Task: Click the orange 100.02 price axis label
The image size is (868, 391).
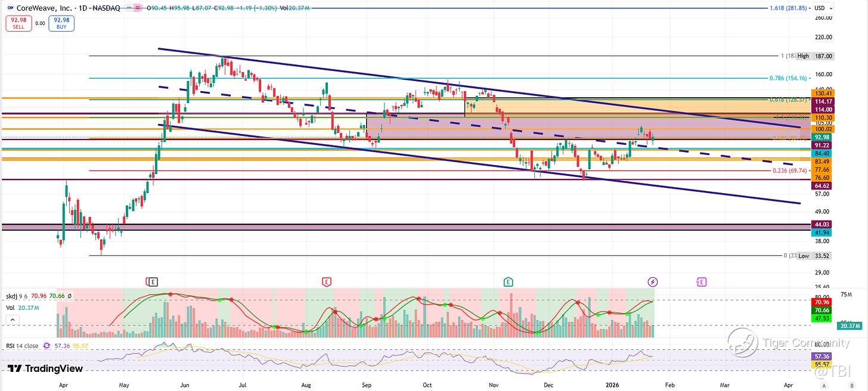Action: tap(823, 129)
